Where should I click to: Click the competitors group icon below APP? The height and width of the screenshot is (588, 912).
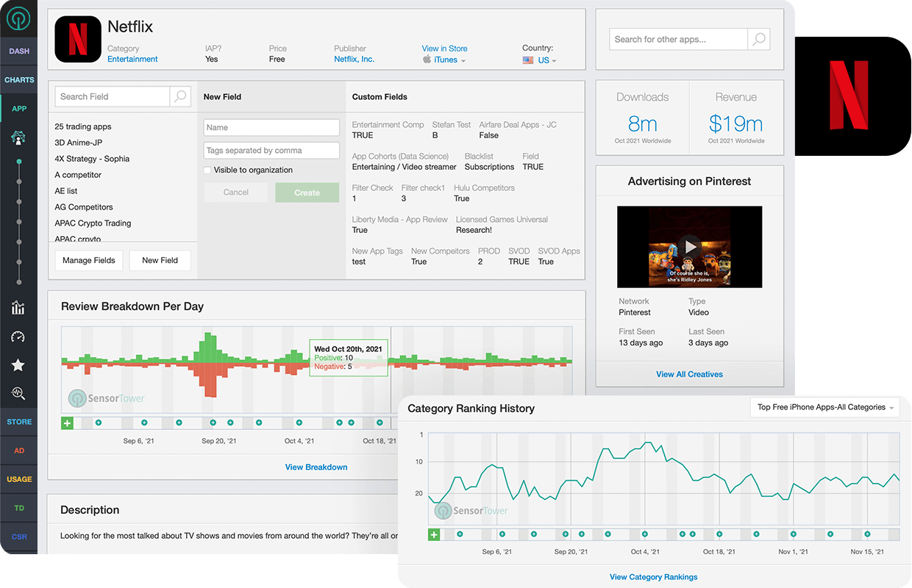tap(18, 137)
